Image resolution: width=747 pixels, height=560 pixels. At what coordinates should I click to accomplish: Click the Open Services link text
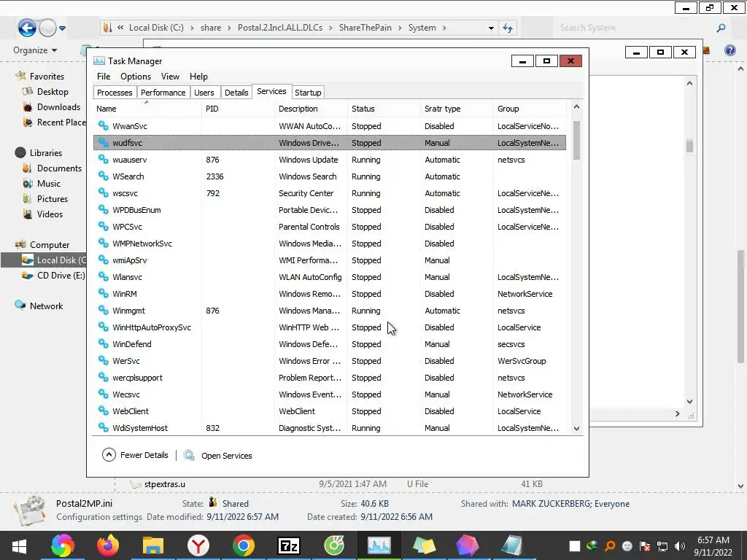click(227, 456)
